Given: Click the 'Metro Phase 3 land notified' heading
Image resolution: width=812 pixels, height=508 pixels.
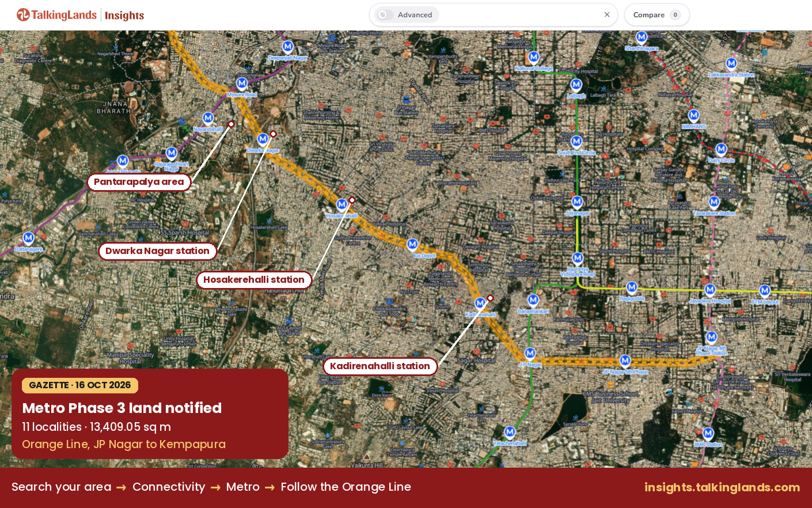Looking at the screenshot, I should [122, 408].
